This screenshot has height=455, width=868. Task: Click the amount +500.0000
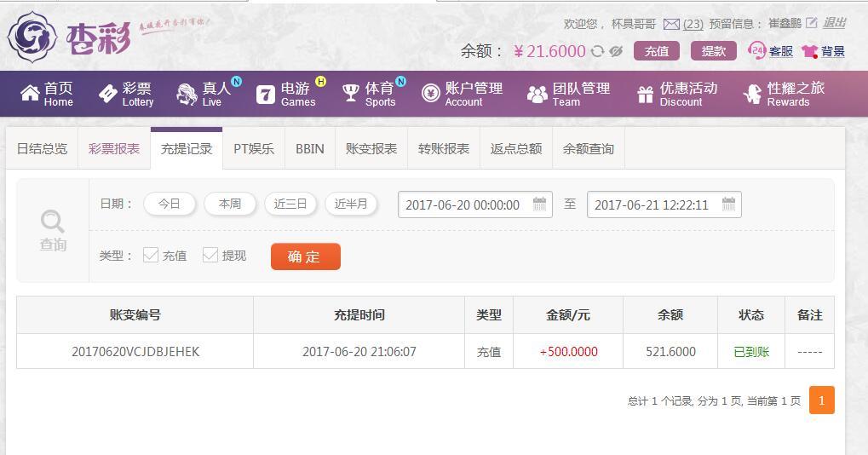(568, 352)
